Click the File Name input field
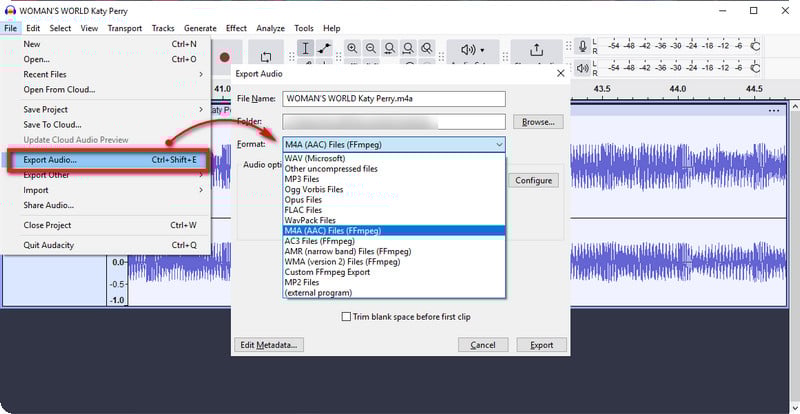 (394, 99)
